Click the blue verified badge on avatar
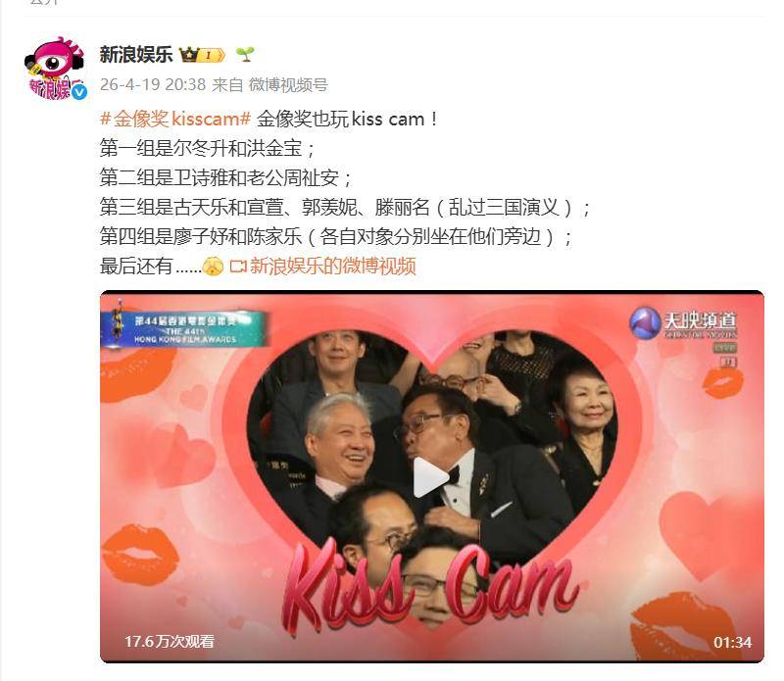Viewport: 784px width, 681px height. coord(79,92)
